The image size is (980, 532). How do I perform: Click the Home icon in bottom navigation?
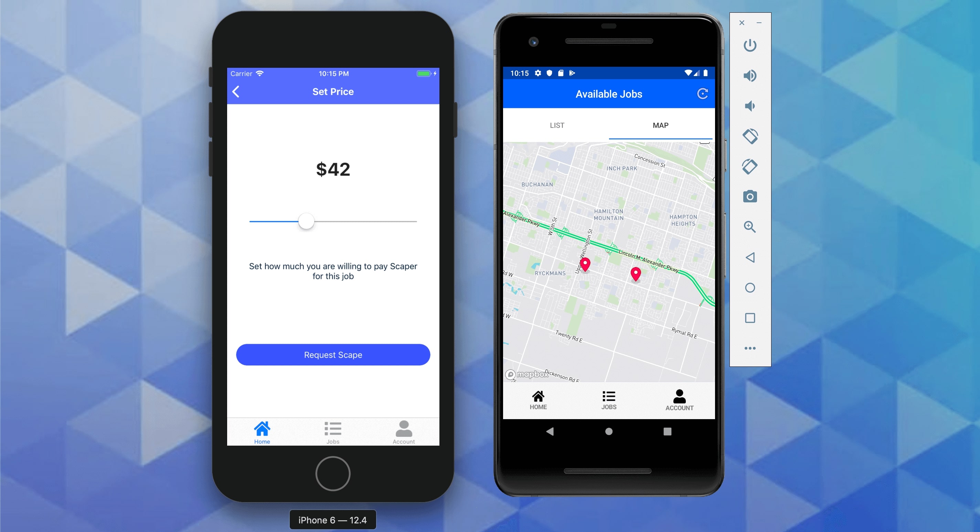point(262,430)
